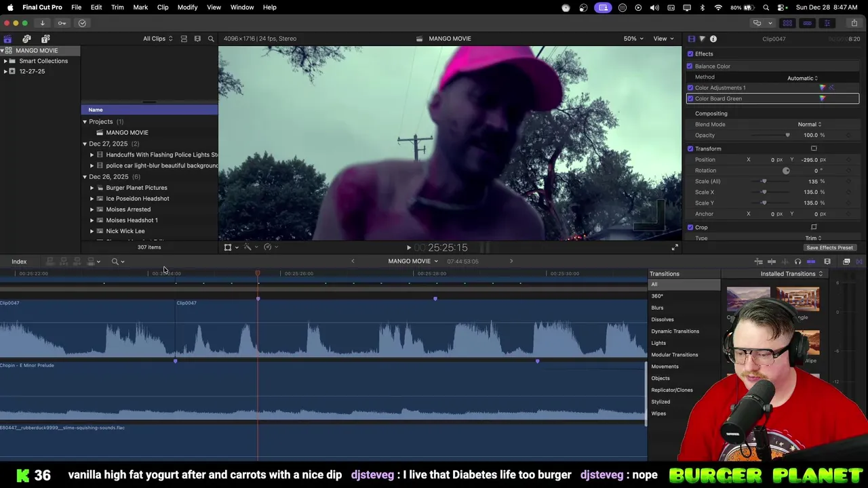Toggle audio skimming headphones icon
Image resolution: width=868 pixels, height=488 pixels.
coord(797,262)
